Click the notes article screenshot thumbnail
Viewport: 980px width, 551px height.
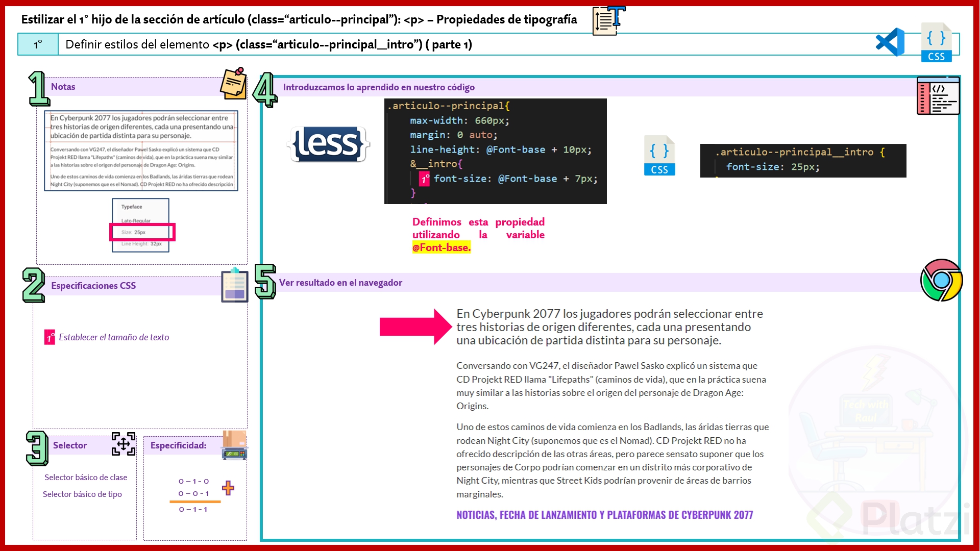tap(141, 151)
